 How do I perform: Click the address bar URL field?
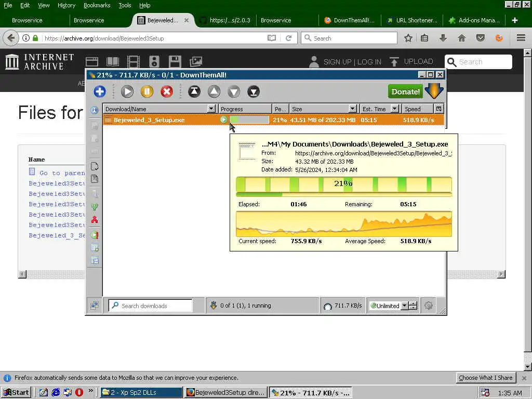[153, 38]
